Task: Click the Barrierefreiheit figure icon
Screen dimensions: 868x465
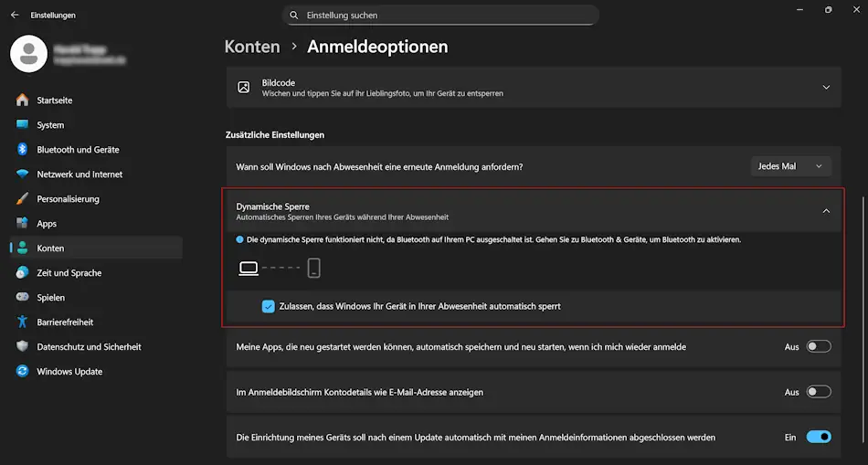Action: click(22, 322)
